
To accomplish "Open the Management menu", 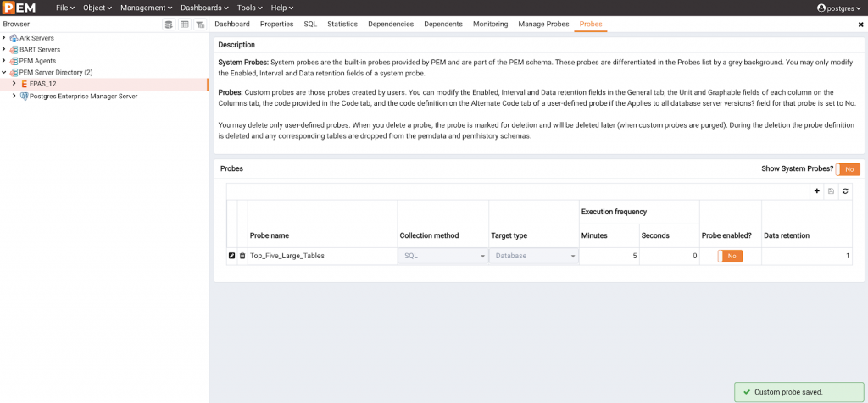I will tap(147, 8).
